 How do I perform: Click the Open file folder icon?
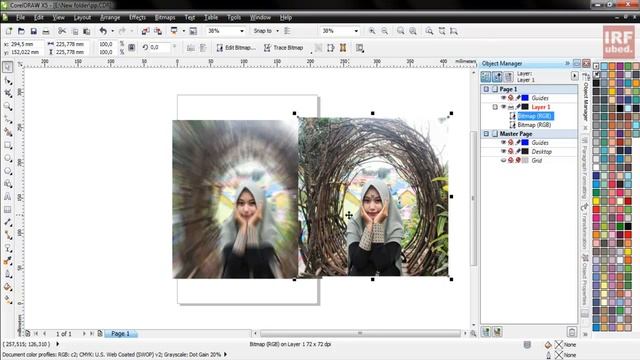tap(21, 31)
